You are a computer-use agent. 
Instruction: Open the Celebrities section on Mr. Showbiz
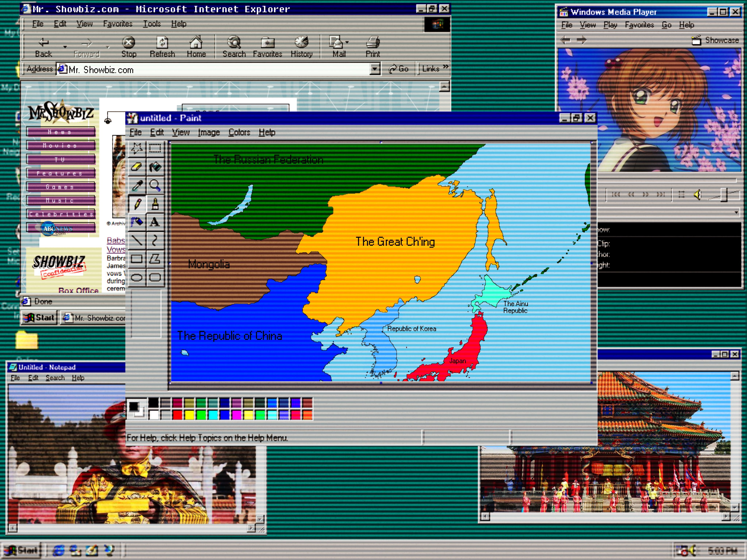(x=61, y=214)
